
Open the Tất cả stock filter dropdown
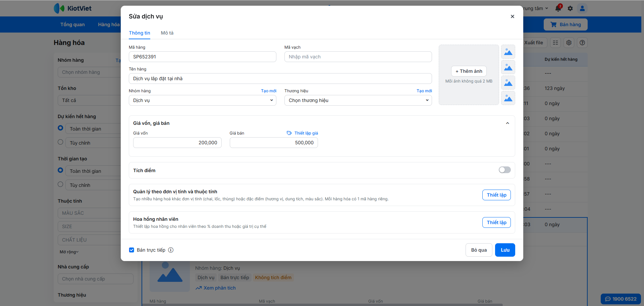click(x=89, y=100)
